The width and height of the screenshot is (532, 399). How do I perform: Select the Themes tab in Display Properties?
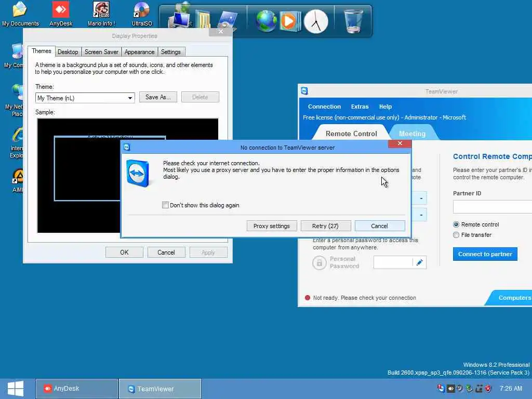(42, 51)
